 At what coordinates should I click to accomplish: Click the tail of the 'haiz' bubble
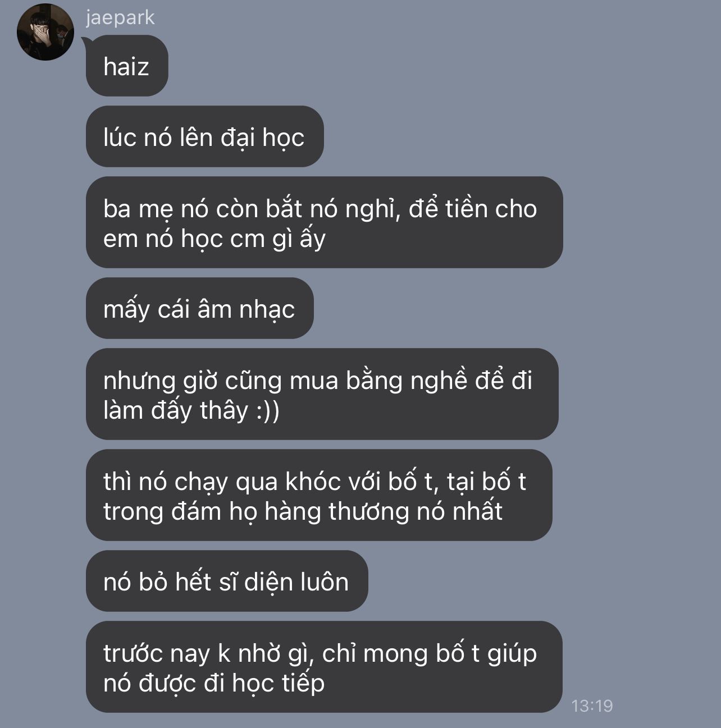pos(86,43)
